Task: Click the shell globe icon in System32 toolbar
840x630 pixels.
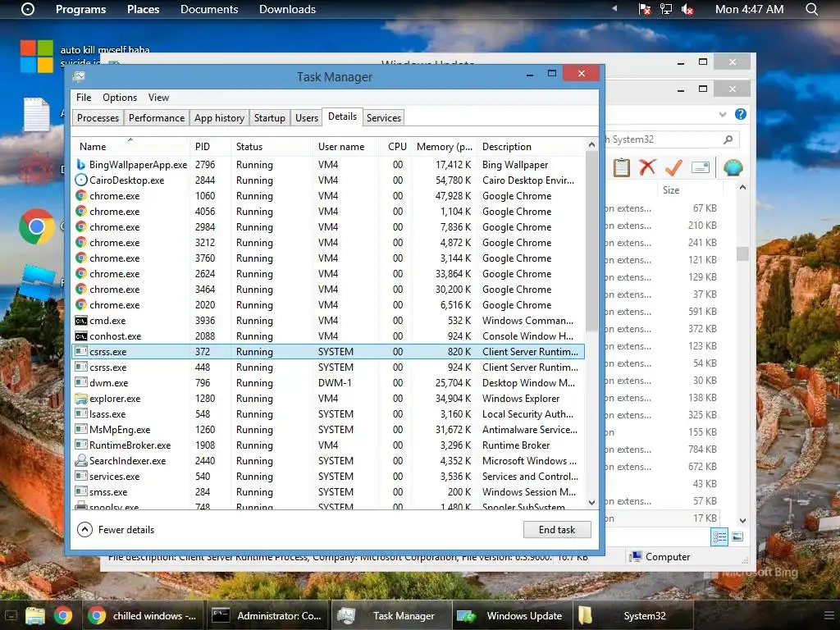Action: (x=733, y=167)
